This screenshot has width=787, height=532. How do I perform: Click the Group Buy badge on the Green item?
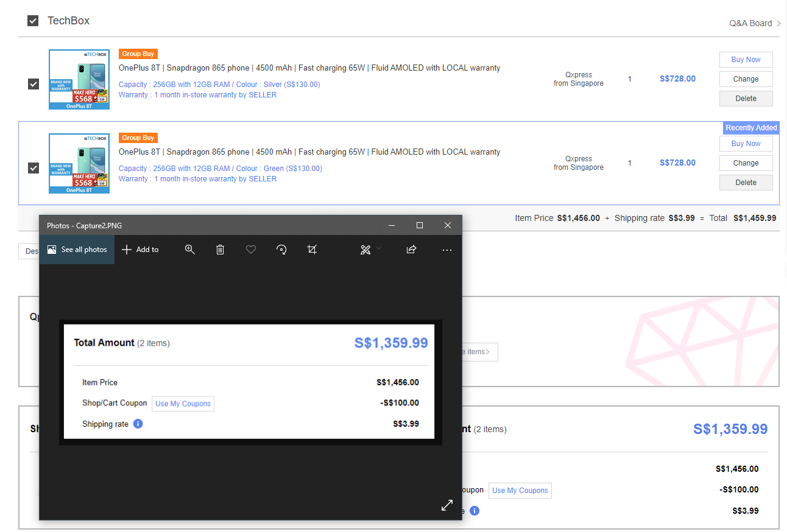pyautogui.click(x=138, y=138)
